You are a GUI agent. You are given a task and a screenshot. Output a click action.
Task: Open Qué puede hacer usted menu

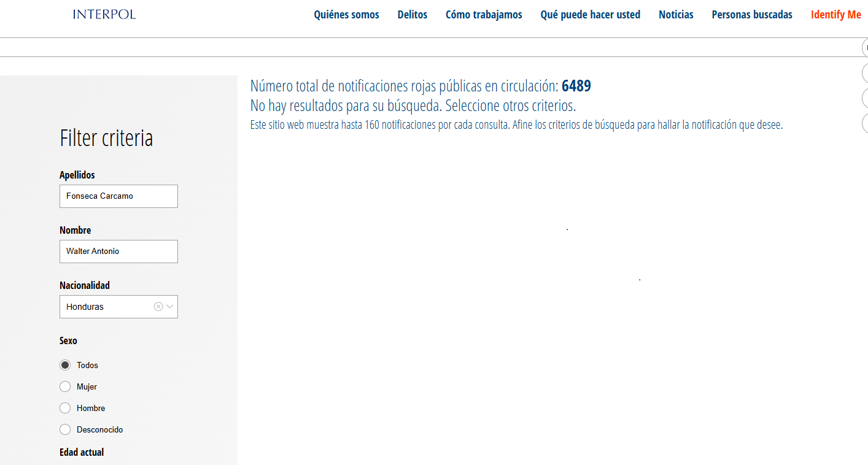(590, 15)
